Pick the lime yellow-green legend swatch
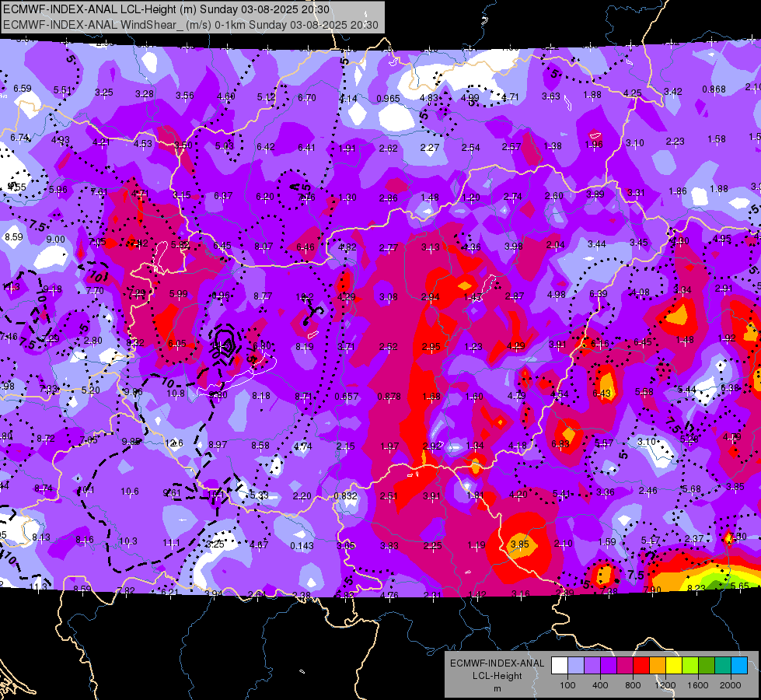This screenshot has height=700, width=761. pyautogui.click(x=690, y=665)
